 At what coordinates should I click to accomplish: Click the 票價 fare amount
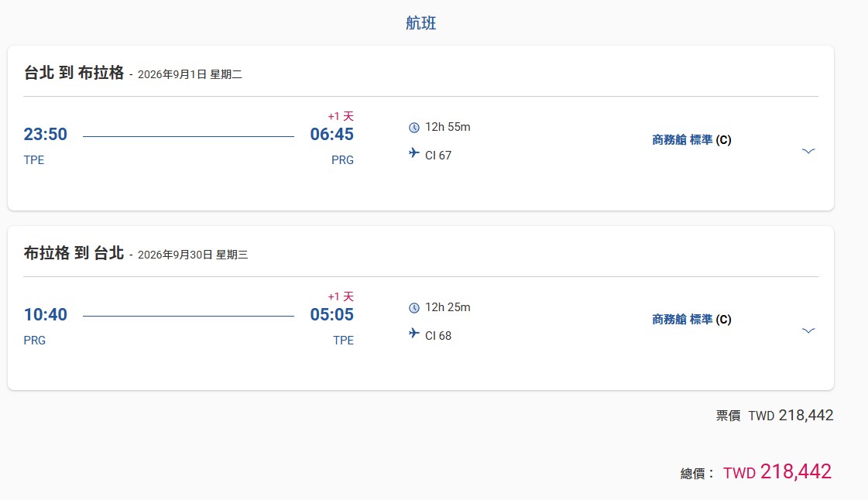coord(791,416)
